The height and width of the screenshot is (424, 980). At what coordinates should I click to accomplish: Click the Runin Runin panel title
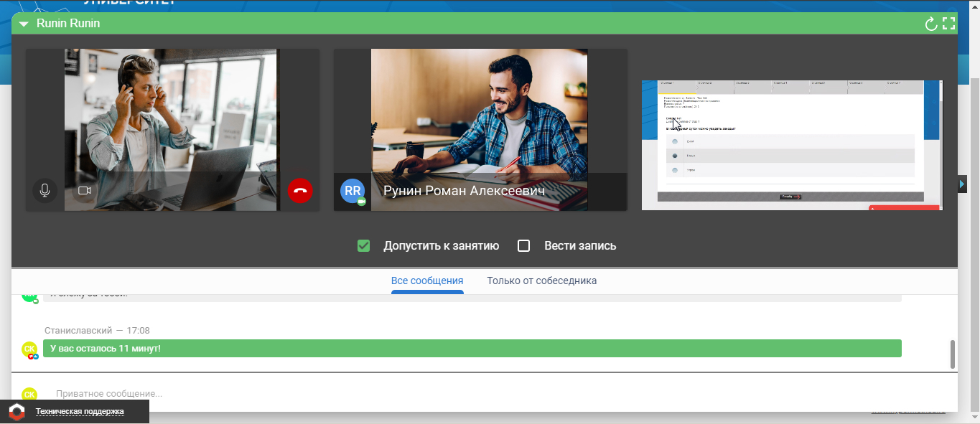[x=68, y=24]
